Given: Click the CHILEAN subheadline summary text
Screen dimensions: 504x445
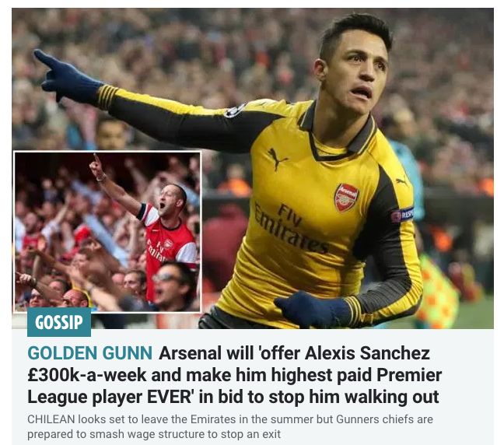Looking at the screenshot, I should click(230, 426).
